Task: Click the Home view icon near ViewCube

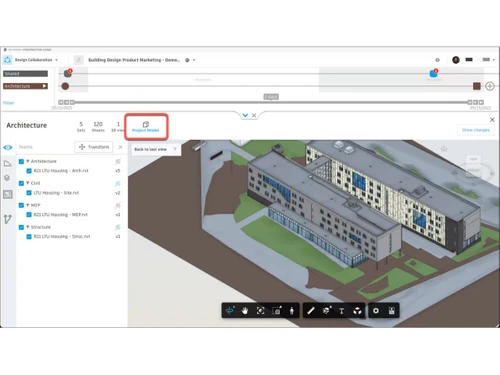Action: [x=444, y=149]
